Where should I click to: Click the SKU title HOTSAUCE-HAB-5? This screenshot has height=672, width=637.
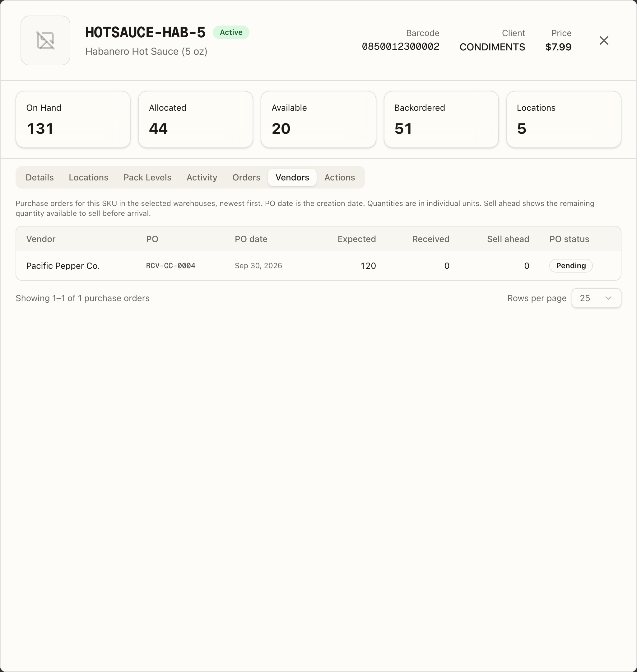pyautogui.click(x=145, y=32)
